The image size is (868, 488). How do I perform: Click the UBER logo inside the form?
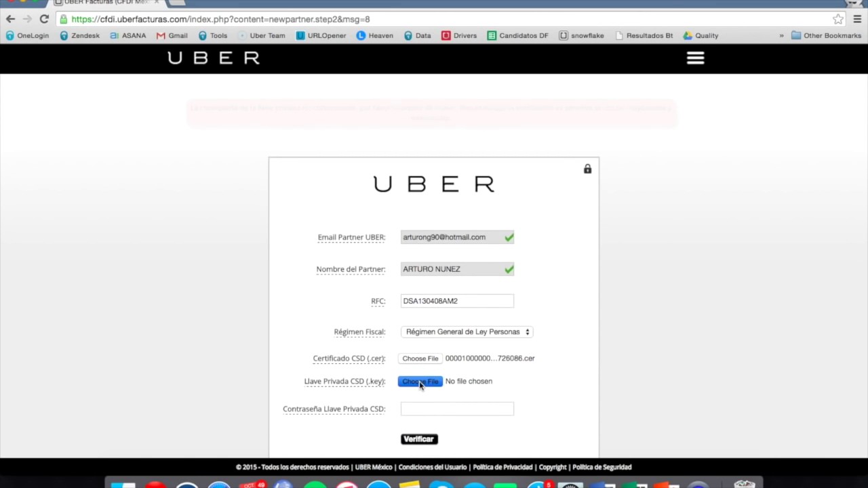click(434, 184)
